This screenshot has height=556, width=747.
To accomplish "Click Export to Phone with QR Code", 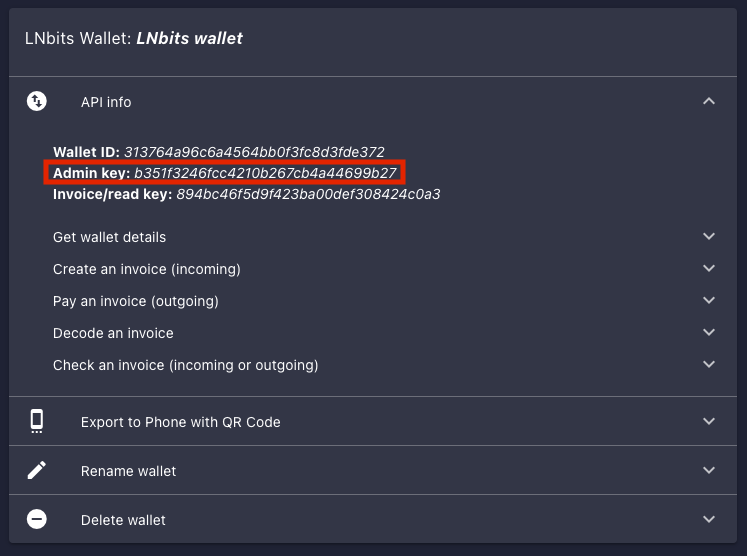I will click(180, 422).
